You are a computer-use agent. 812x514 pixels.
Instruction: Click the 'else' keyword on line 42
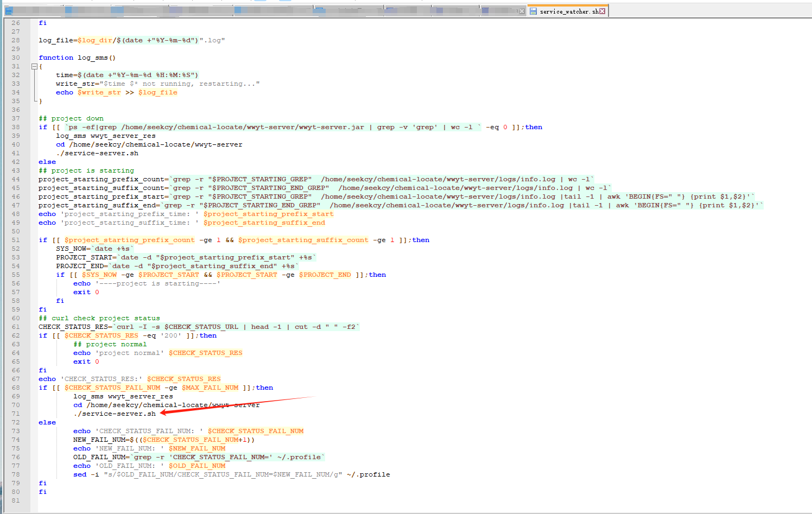pos(47,162)
